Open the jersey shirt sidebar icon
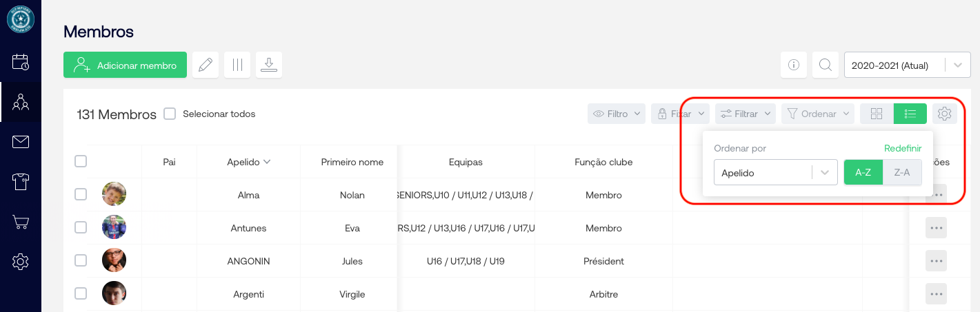980x312 pixels. [x=21, y=182]
